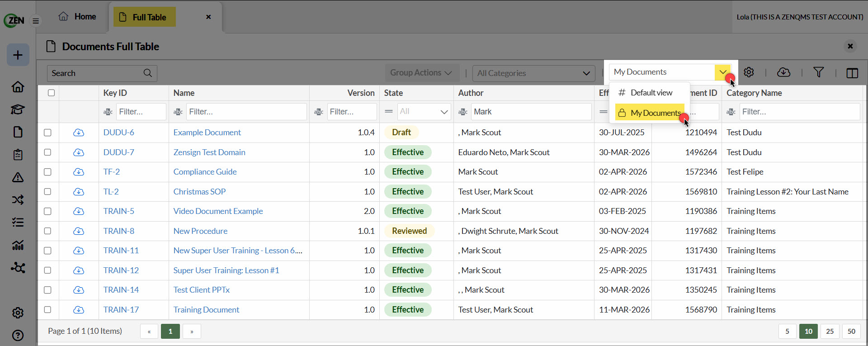The image size is (868, 346).
Task: Check the TRAIN-14 row checkbox
Action: (x=47, y=290)
